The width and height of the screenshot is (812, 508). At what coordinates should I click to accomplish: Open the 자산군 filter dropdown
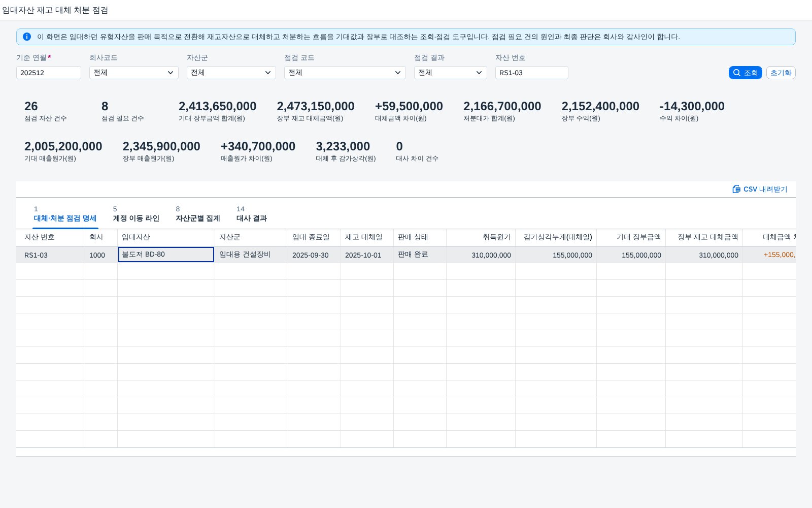click(231, 73)
